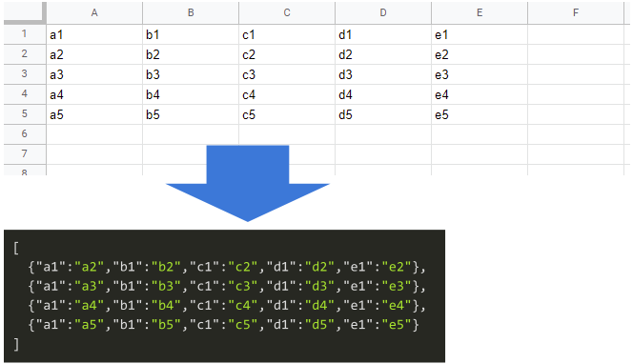The width and height of the screenshot is (633, 364).
Task: Select cell containing c4
Action: (x=287, y=94)
